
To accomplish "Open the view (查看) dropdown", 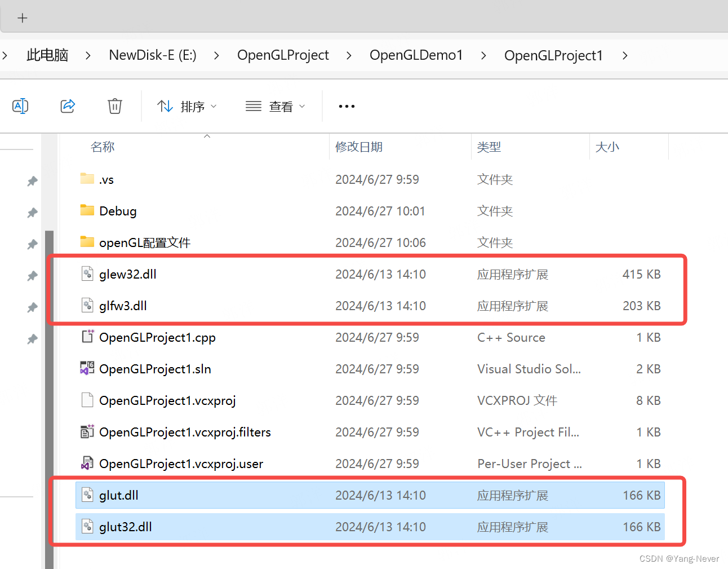I will (276, 106).
